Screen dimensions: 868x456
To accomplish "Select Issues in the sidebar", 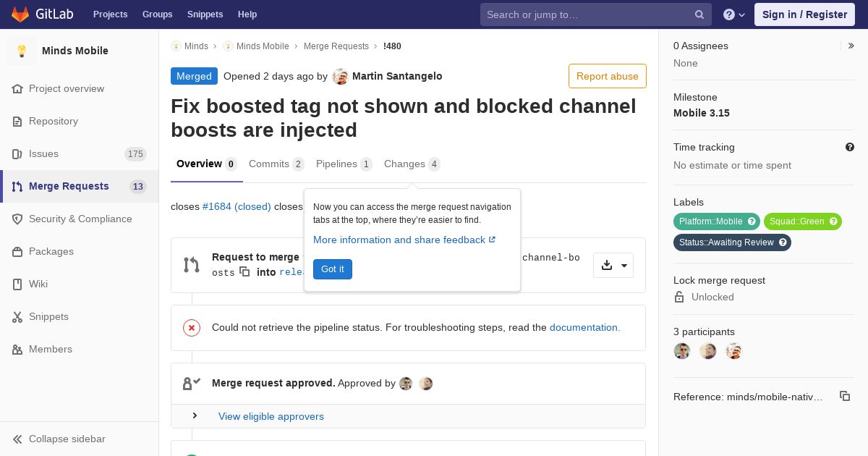I will 80,153.
